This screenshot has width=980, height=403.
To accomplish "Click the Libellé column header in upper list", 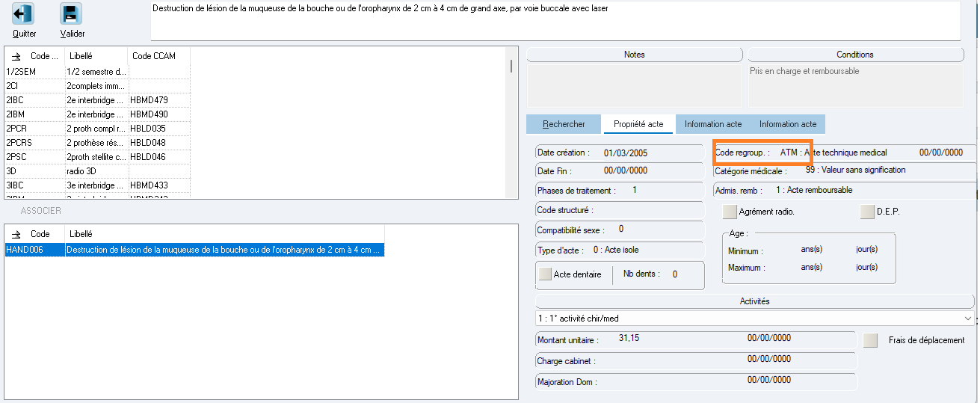I will pyautogui.click(x=96, y=56).
